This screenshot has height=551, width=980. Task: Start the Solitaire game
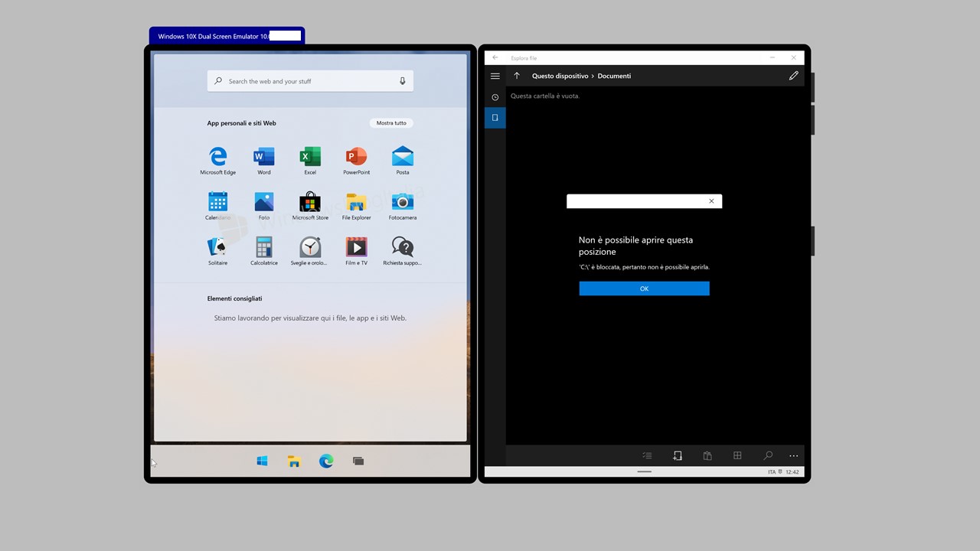coord(218,252)
